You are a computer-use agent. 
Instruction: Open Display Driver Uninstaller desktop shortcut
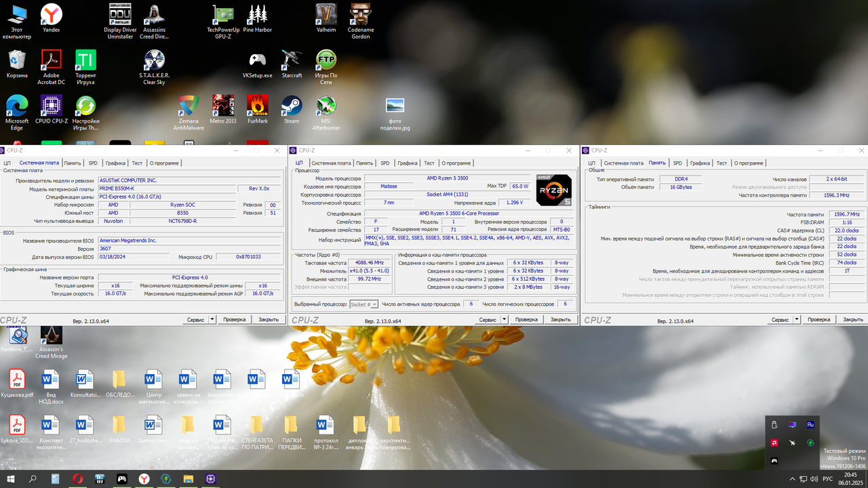pos(120,20)
